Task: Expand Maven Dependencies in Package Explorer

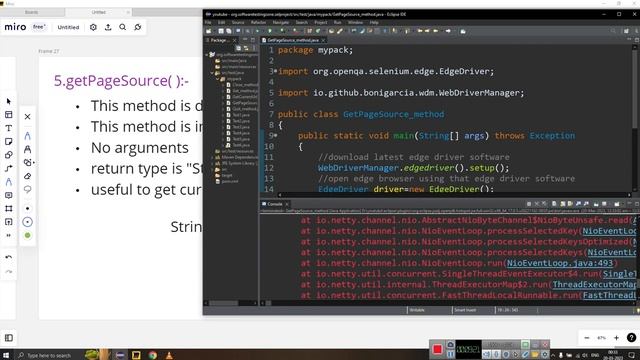Action: pos(213,157)
